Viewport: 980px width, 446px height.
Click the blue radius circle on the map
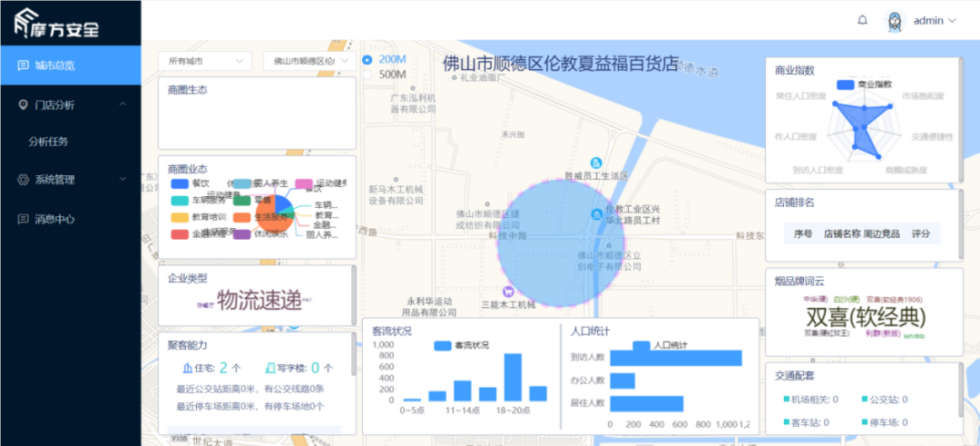click(562, 244)
